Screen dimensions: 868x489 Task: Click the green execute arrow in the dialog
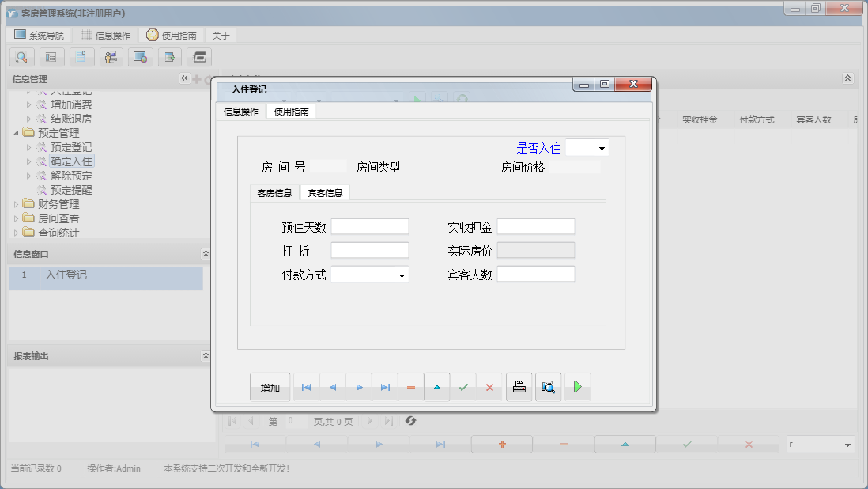pos(577,387)
